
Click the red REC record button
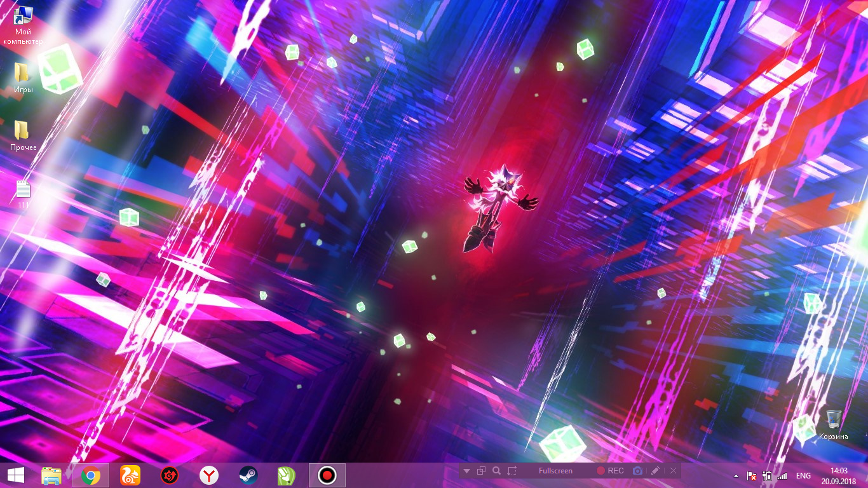609,471
